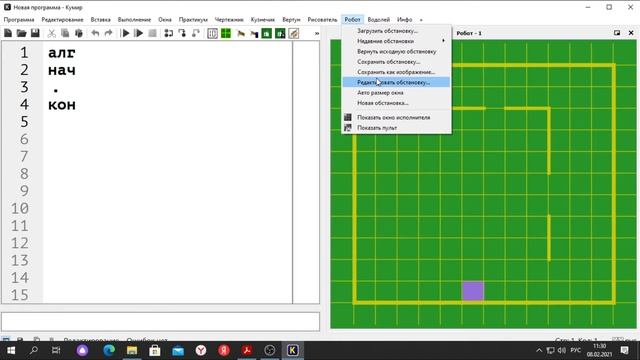Show the Robot window via green grid icon
640x360 pixels.
coord(226,33)
